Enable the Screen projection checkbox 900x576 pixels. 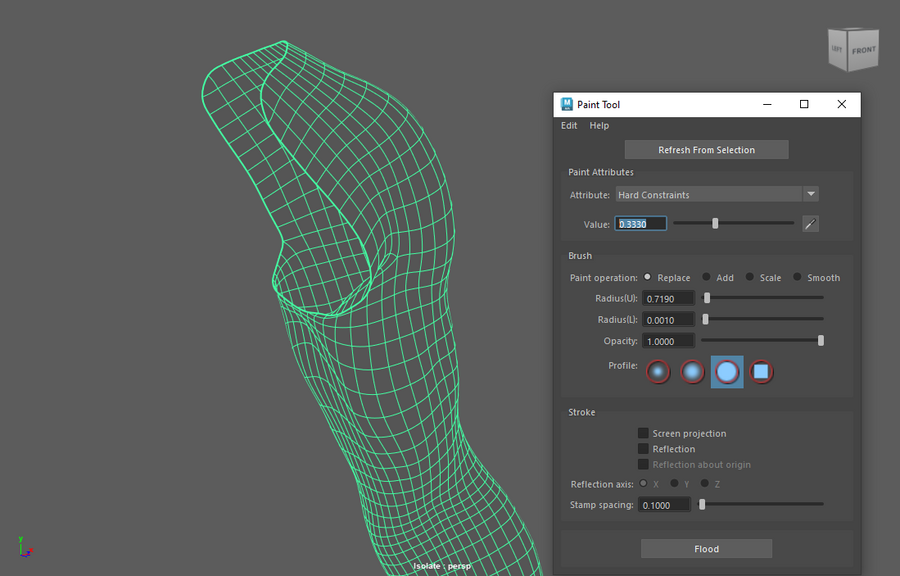pyautogui.click(x=643, y=433)
